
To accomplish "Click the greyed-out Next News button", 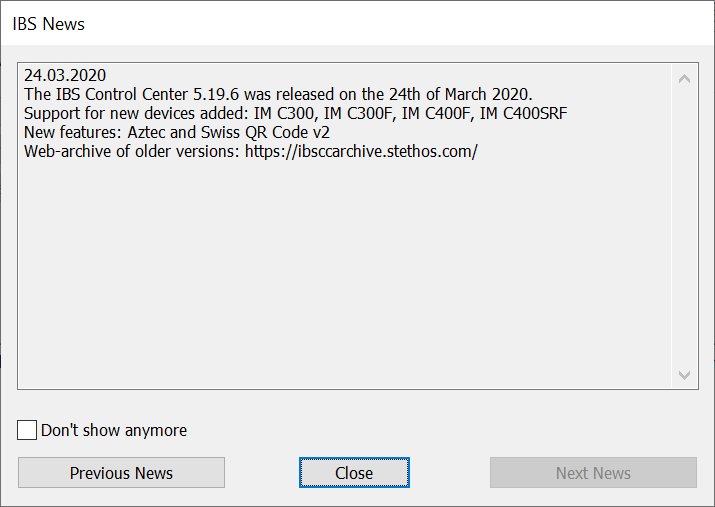I will [593, 473].
